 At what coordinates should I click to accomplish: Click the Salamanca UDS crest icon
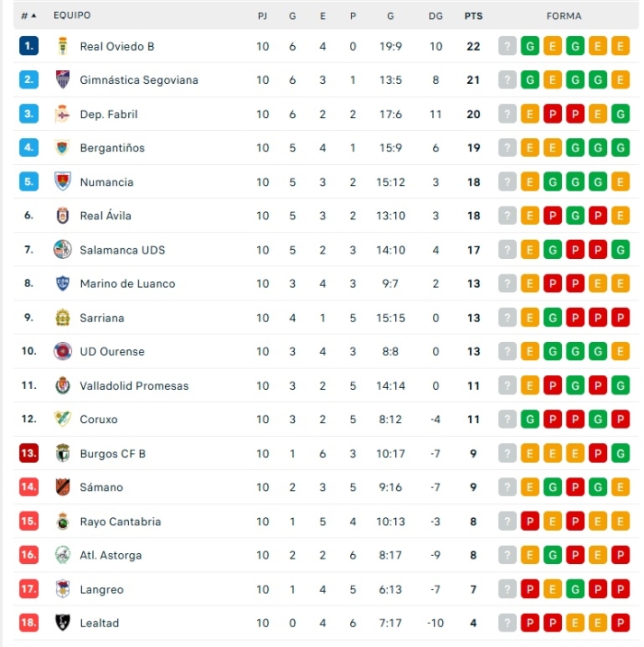[x=62, y=250]
